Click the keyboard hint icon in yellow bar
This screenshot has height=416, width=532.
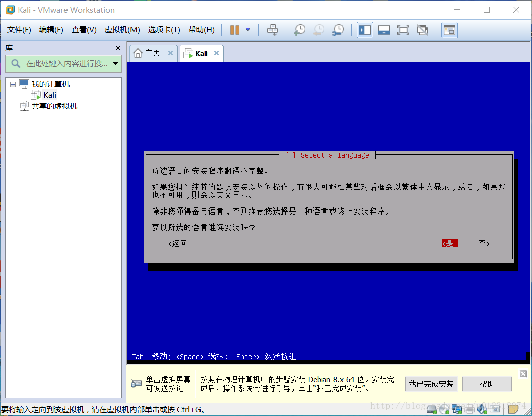(137, 384)
